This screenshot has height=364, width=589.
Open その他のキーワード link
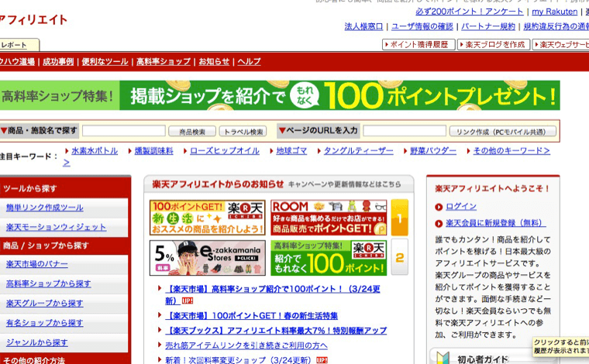pos(511,151)
